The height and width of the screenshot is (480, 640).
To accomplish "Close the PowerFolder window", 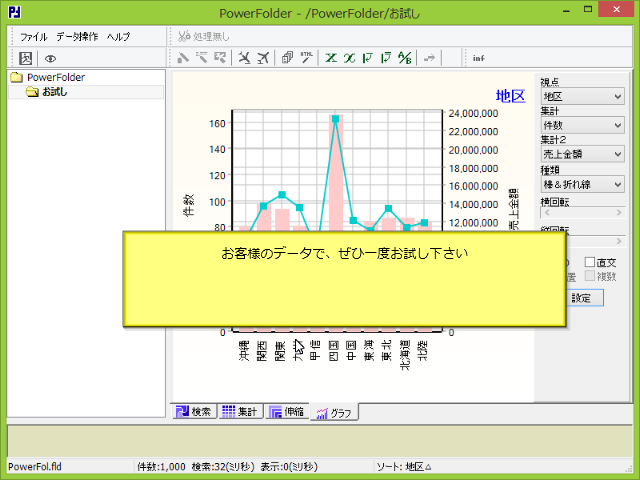I will 616,9.
